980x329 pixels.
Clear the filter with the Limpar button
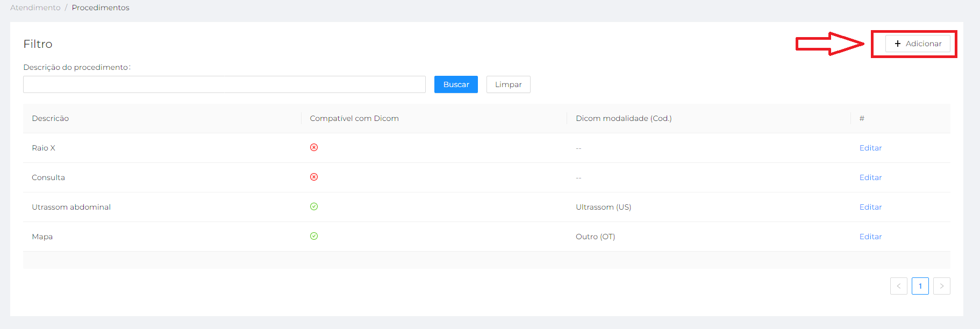coord(508,84)
